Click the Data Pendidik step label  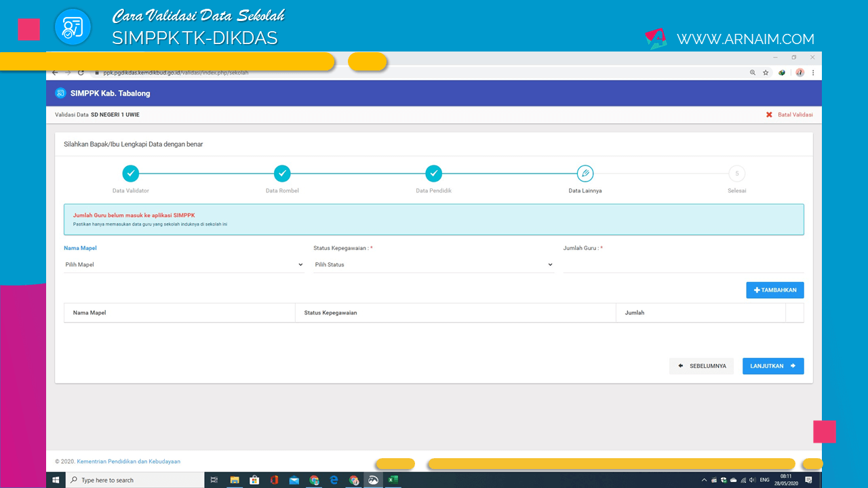pyautogui.click(x=434, y=191)
